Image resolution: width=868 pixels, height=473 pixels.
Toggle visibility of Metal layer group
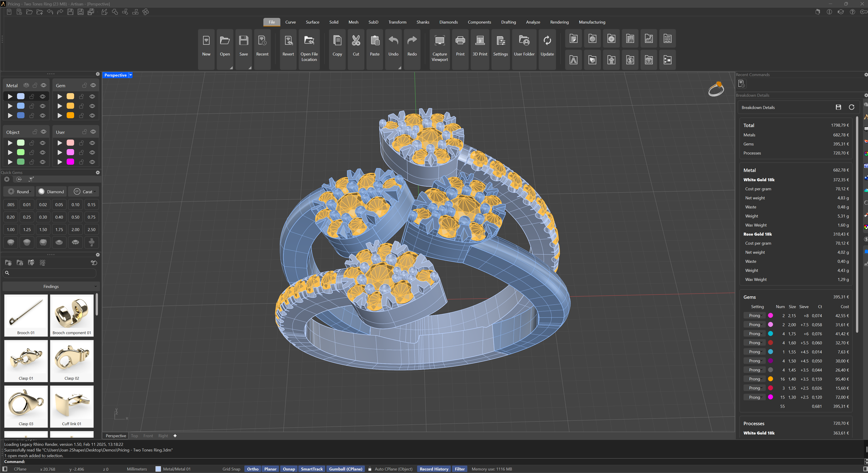pyautogui.click(x=44, y=85)
